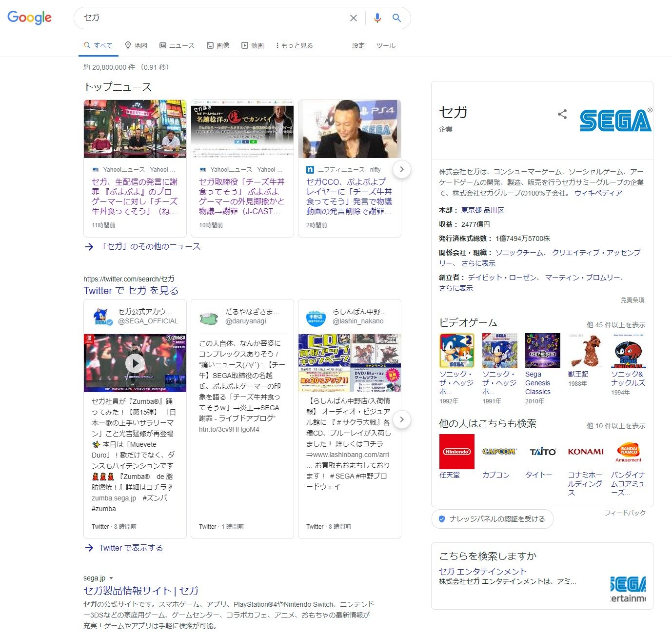Viewport: 672px width, 637px height.
Task: Open the 動画 tab
Action: pyautogui.click(x=253, y=45)
